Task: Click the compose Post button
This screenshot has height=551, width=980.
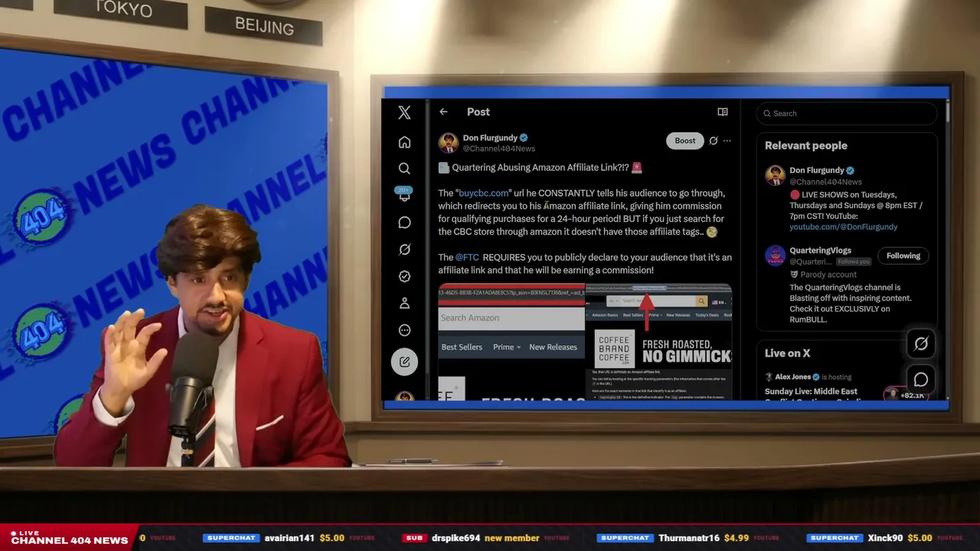Action: point(404,362)
